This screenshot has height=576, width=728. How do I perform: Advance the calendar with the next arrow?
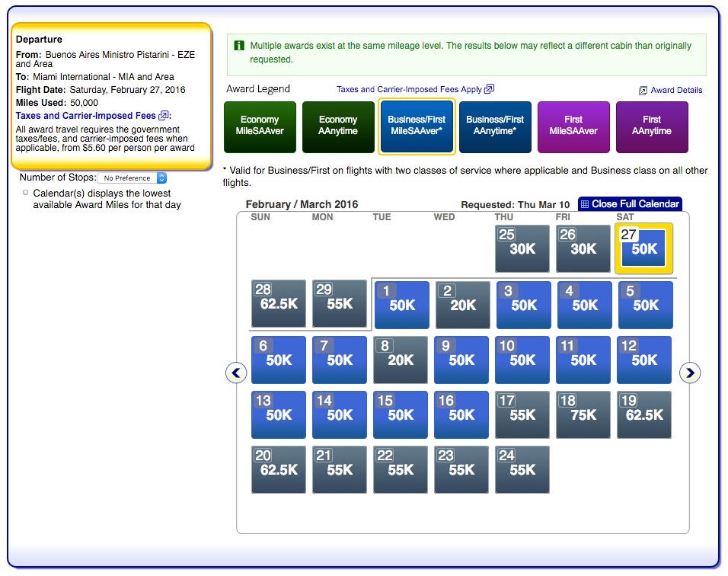coord(689,373)
